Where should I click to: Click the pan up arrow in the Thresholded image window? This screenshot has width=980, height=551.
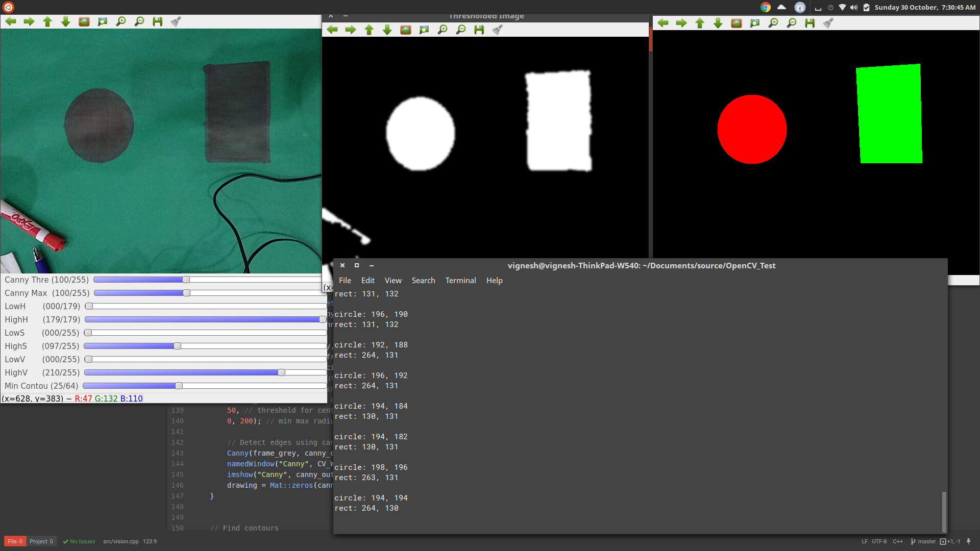(x=369, y=30)
